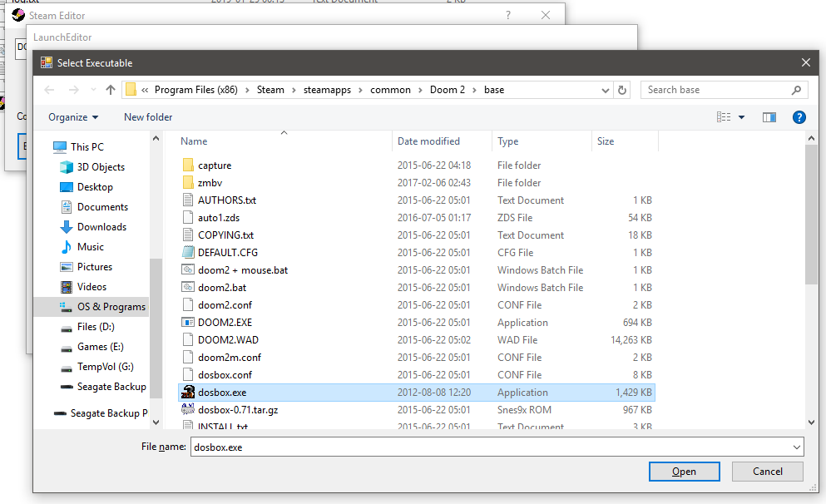826x504 pixels.
Task: Open help with the question mark icon
Action: [799, 117]
